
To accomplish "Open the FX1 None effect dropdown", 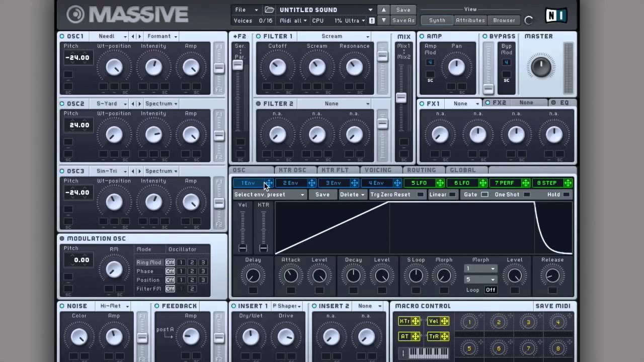I will point(464,103).
